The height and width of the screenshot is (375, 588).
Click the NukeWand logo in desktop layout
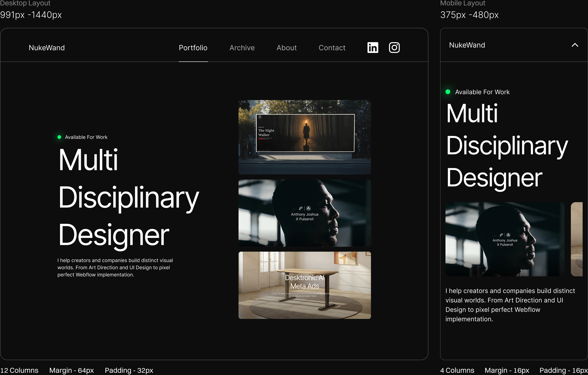pos(47,48)
